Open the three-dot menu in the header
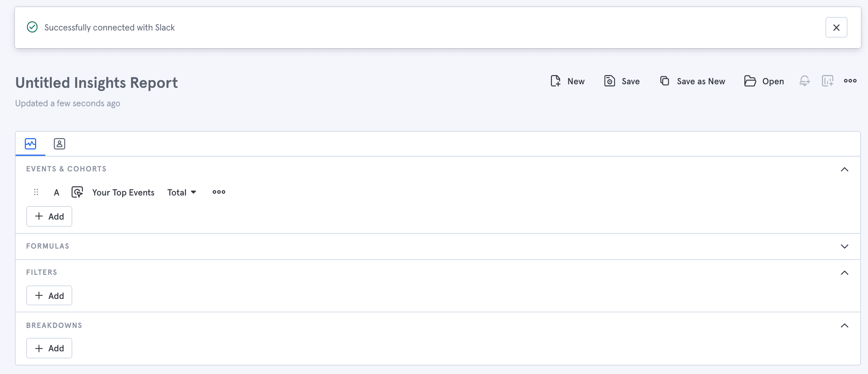The height and width of the screenshot is (374, 868). pyautogui.click(x=850, y=81)
